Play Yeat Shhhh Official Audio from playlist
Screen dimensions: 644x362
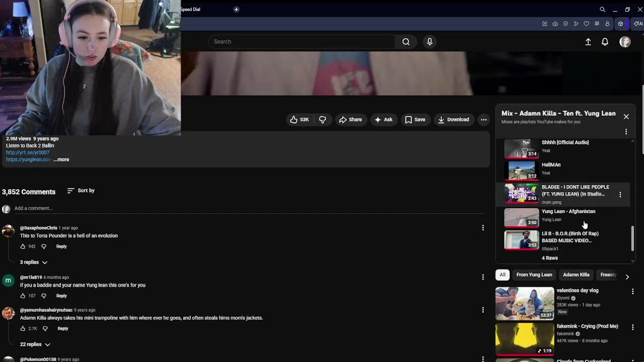[567, 148]
